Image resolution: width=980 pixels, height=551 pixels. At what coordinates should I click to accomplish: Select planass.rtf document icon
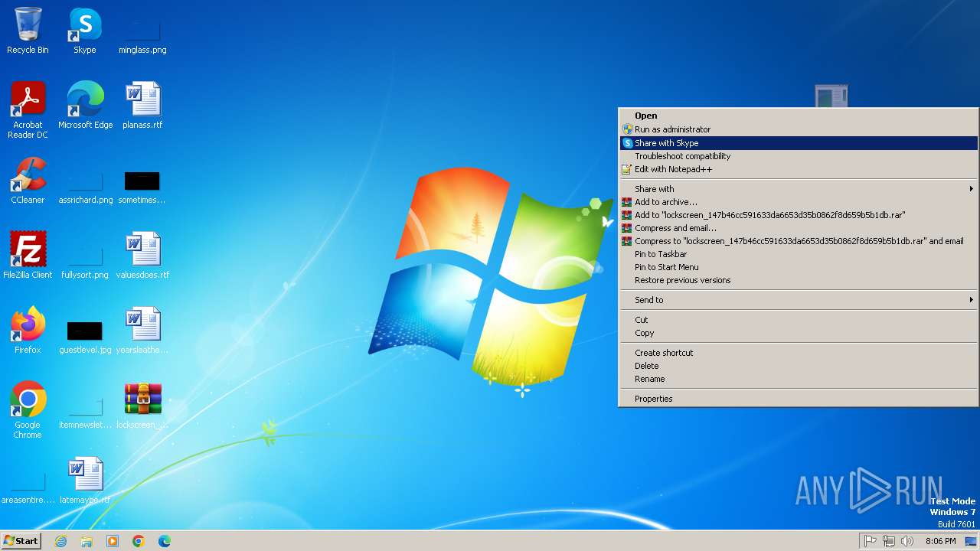[x=142, y=105]
